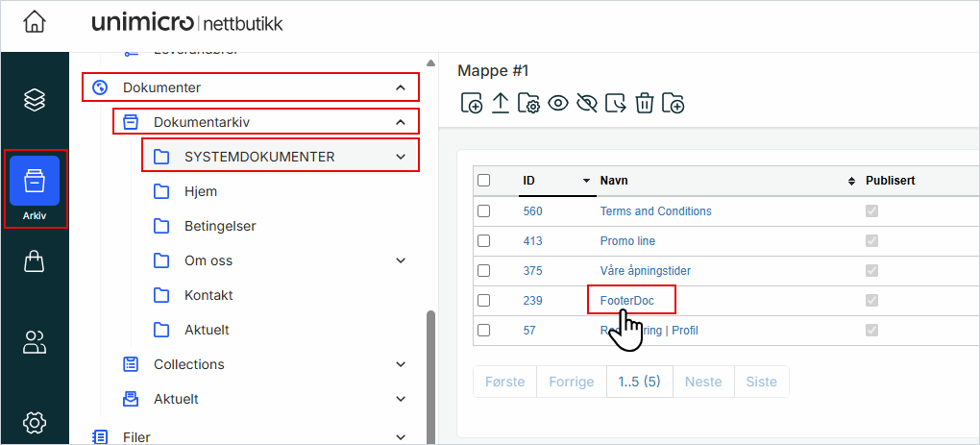980x445 pixels.
Task: Open folder settings gear icon
Action: pyautogui.click(x=528, y=104)
